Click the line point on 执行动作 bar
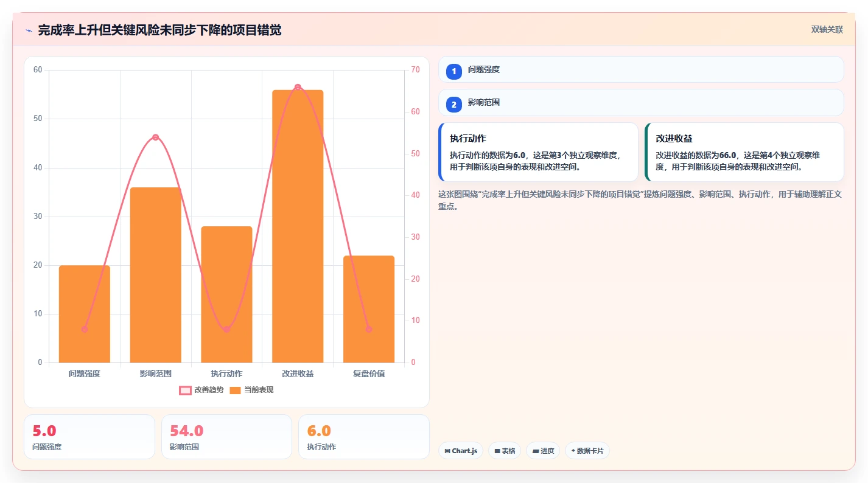Image resolution: width=868 pixels, height=483 pixels. pyautogui.click(x=226, y=329)
